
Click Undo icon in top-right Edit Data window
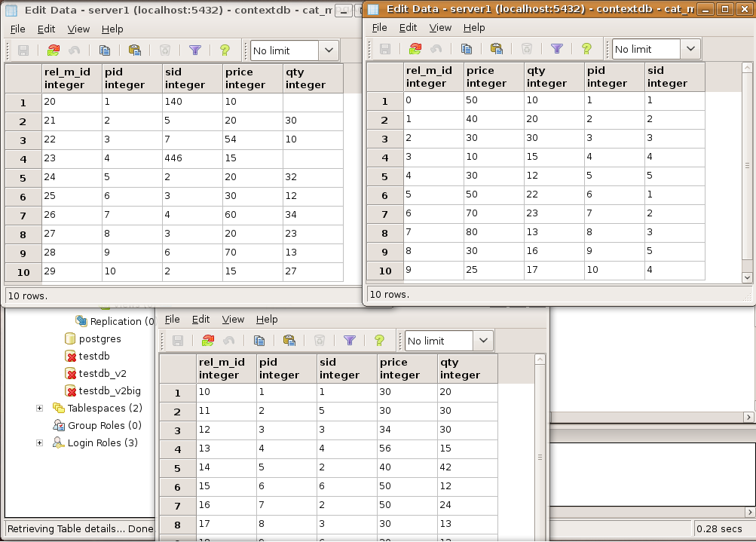pyautogui.click(x=436, y=49)
